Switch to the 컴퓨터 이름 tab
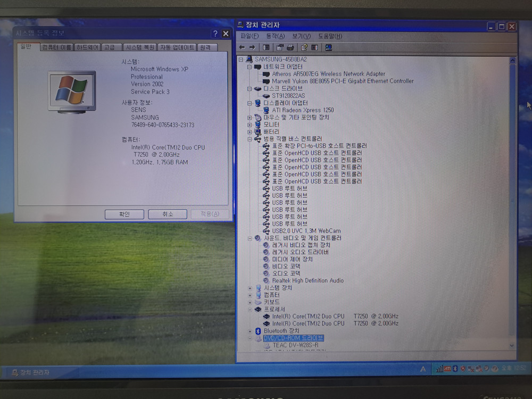The height and width of the screenshot is (399, 532). coord(57,47)
